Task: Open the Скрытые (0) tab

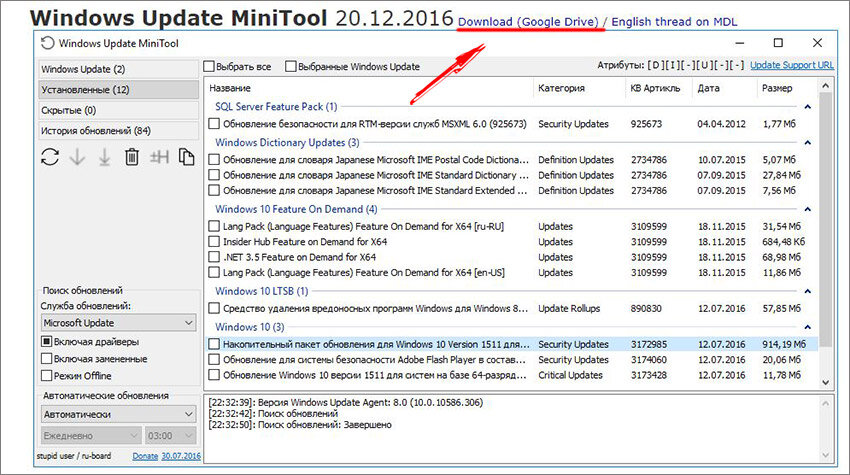Action: [x=118, y=110]
